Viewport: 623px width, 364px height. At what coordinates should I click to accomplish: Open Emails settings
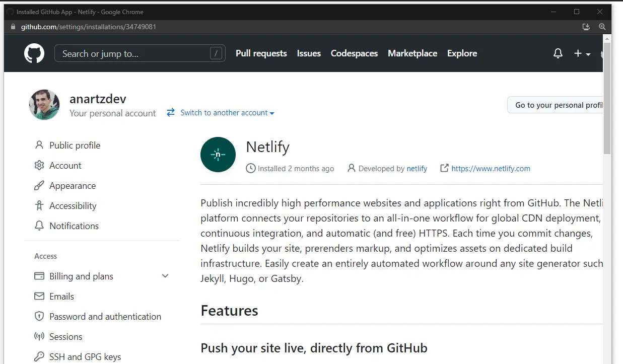[61, 297]
